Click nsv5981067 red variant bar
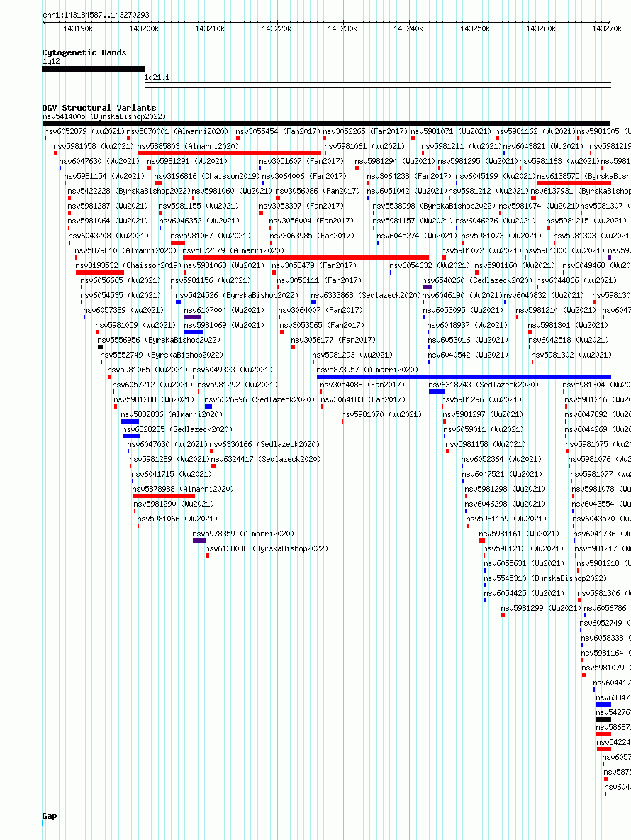Viewport: 631px width, 840px height. coord(178,243)
